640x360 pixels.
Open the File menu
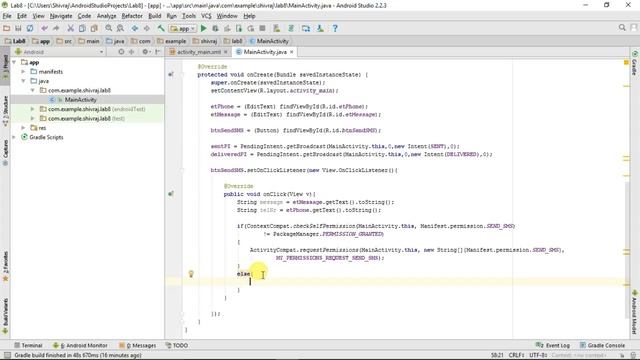click(x=7, y=16)
